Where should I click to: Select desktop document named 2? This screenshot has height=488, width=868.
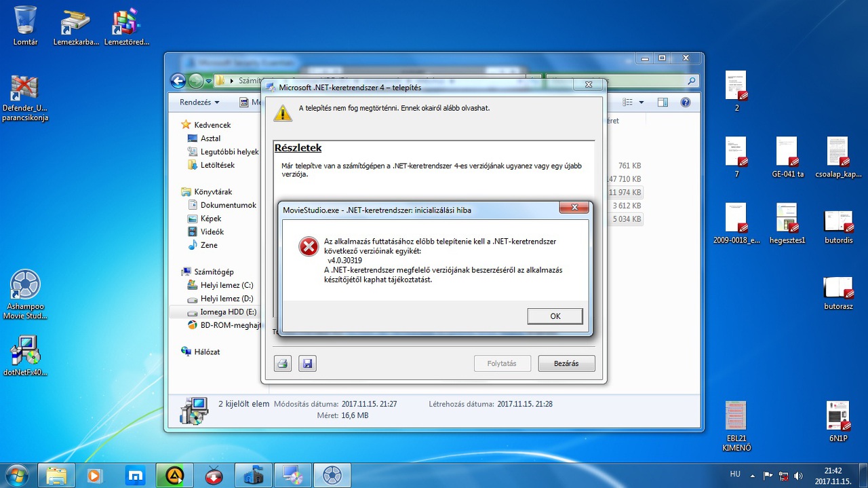(736, 91)
